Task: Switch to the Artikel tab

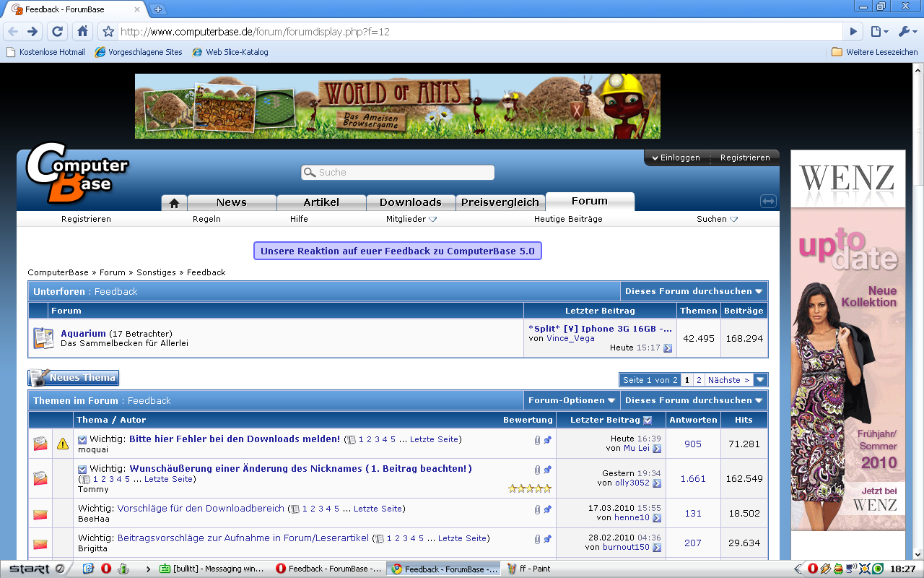Action: (321, 202)
